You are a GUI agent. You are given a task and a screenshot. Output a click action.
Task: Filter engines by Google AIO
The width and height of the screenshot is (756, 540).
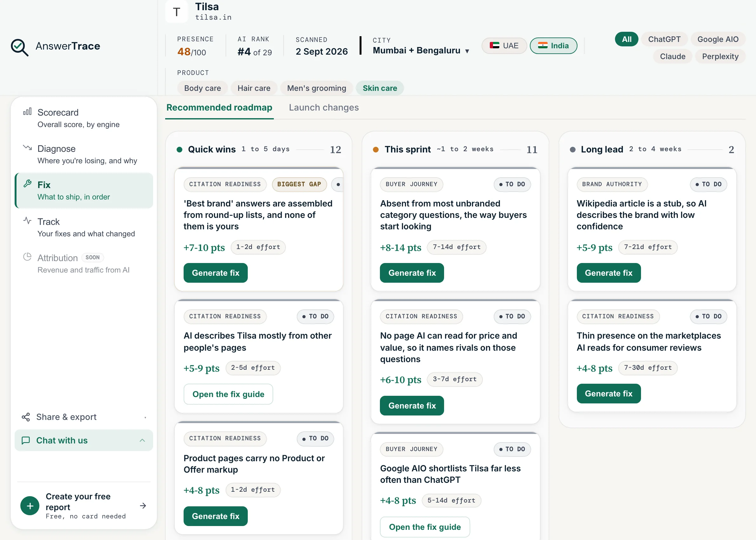click(x=718, y=39)
